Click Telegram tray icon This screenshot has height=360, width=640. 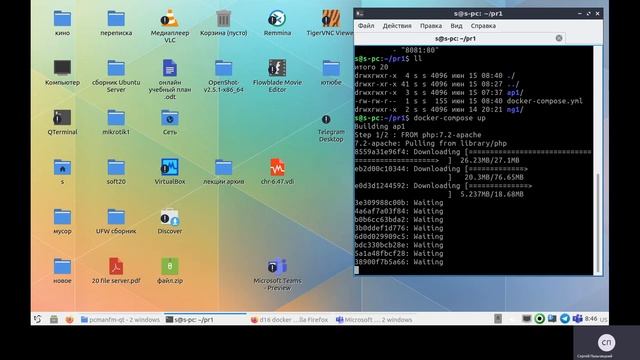(x=564, y=318)
